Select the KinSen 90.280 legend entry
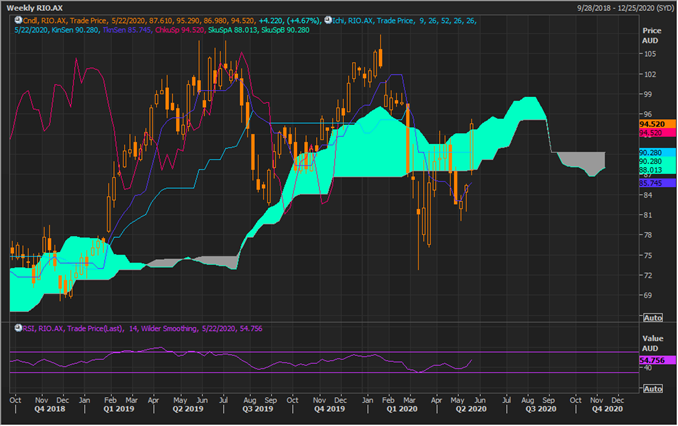Screen dimensions: 678x426 point(75,30)
